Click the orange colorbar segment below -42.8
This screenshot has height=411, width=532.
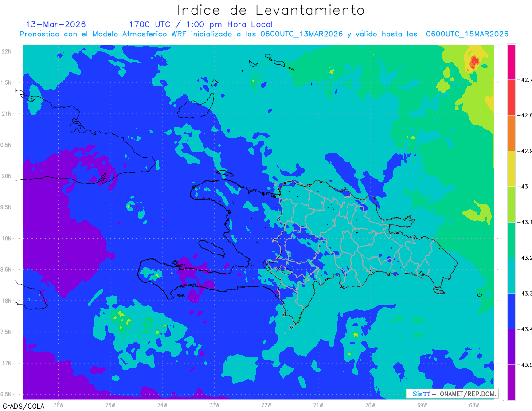[511, 133]
